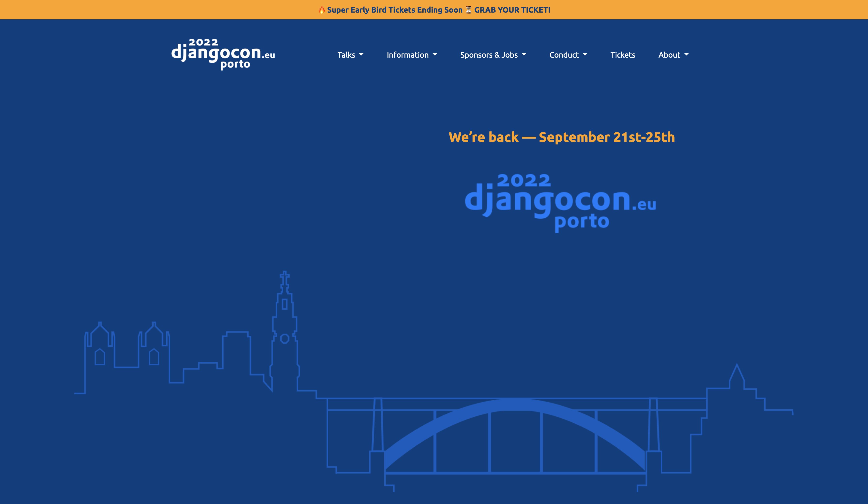The height and width of the screenshot is (504, 868).
Task: Click the hourglass emoji in the banner
Action: click(469, 10)
